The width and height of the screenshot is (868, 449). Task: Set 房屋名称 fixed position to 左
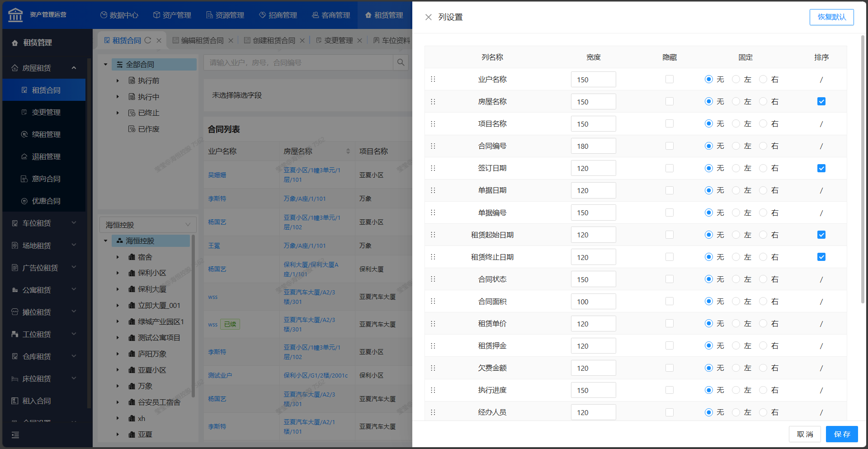click(736, 102)
